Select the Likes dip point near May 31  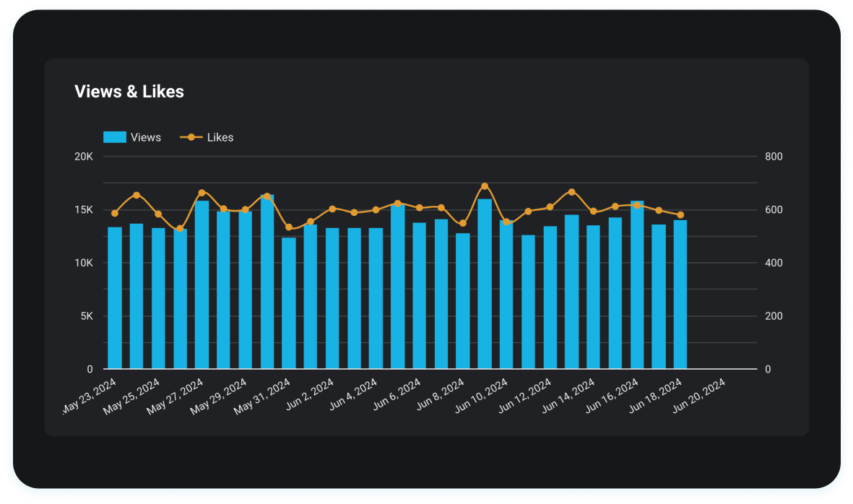tap(288, 226)
